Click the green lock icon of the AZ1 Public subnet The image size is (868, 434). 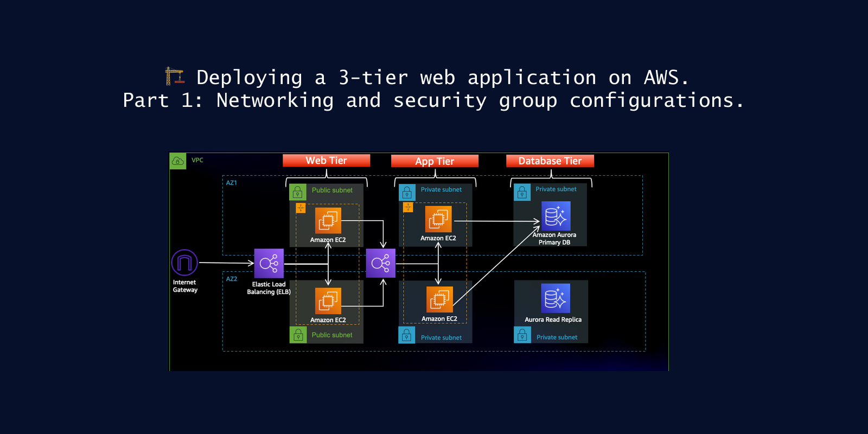[x=298, y=192]
